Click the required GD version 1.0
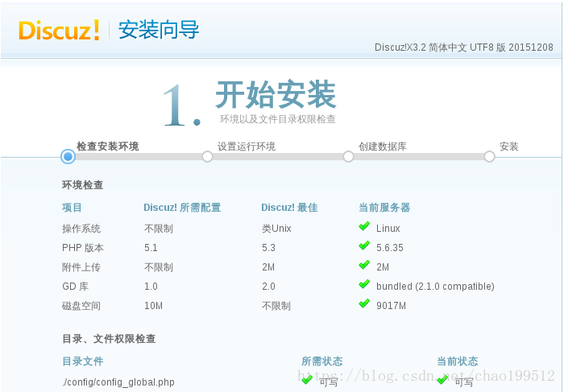This screenshot has height=392, width=564. point(151,287)
